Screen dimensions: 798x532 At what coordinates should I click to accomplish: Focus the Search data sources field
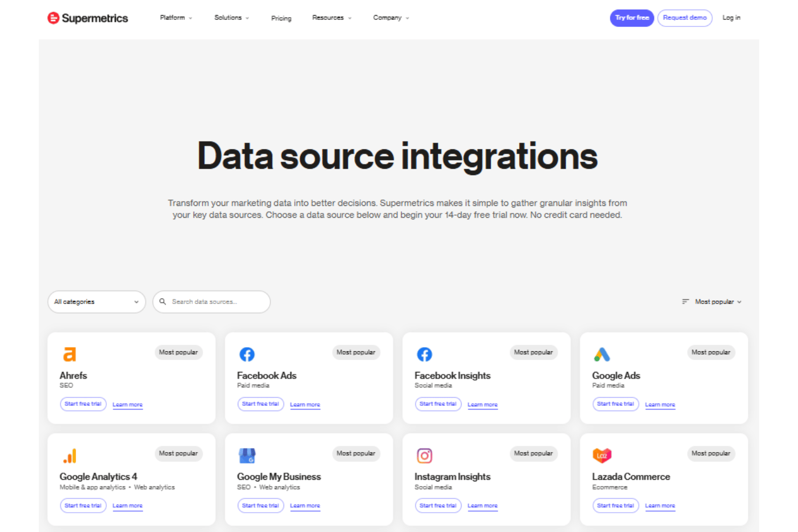point(211,302)
